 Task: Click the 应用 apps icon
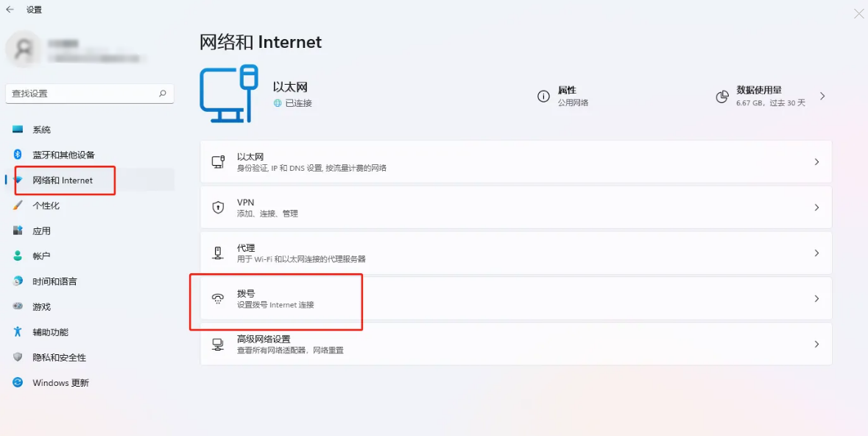pos(18,231)
